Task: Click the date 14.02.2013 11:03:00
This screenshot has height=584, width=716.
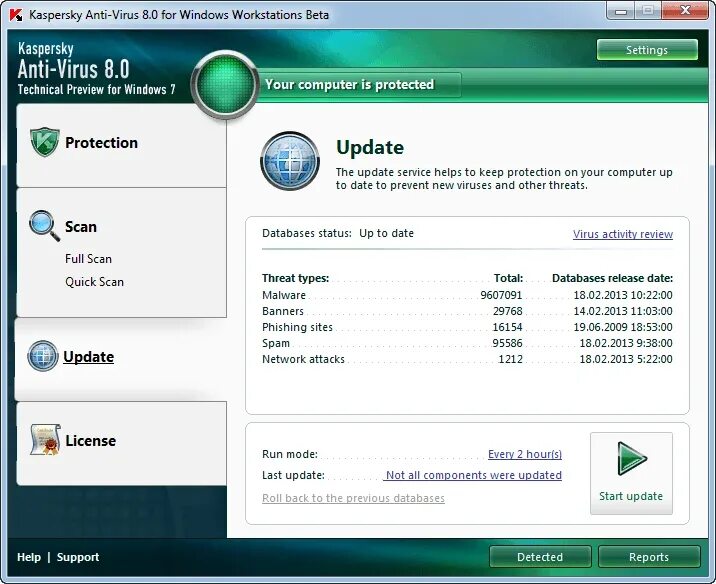Action: pos(623,311)
